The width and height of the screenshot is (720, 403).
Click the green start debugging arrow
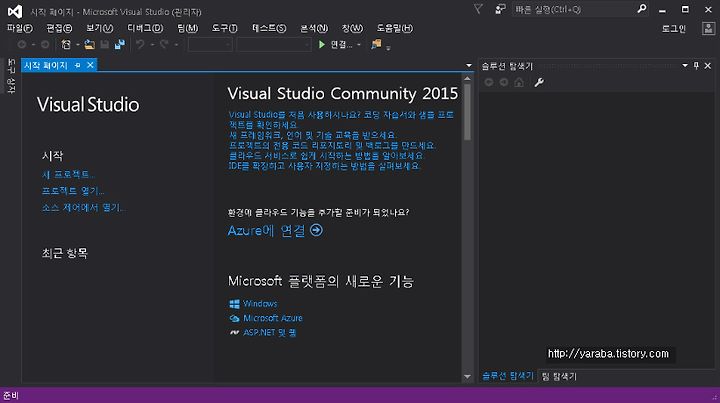click(x=322, y=45)
